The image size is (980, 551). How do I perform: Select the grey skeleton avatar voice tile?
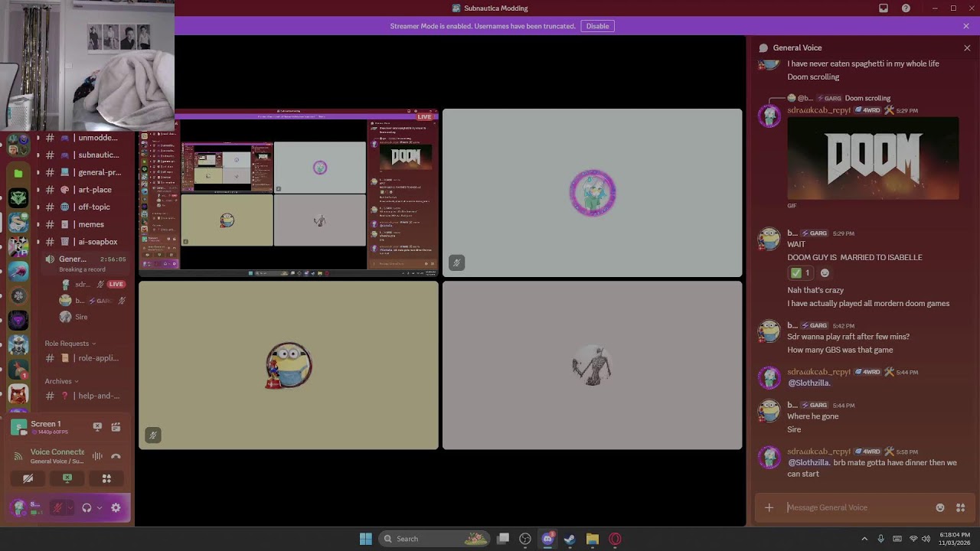point(592,365)
